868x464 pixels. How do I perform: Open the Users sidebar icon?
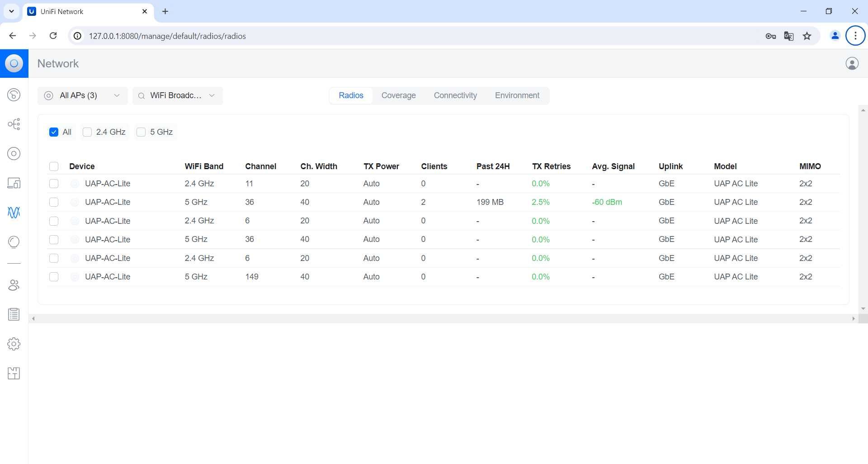pyautogui.click(x=14, y=285)
